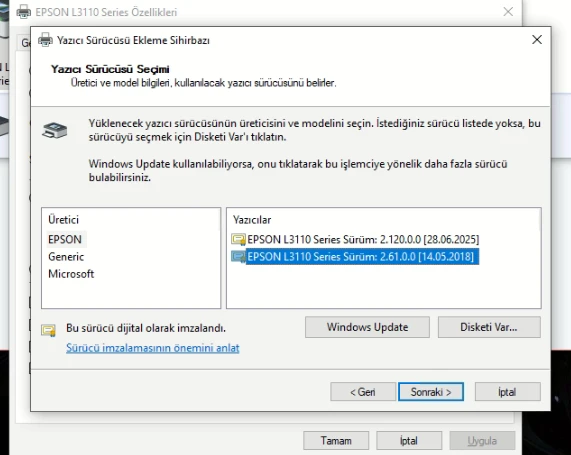Proceed with the Sonraki > button

[431, 392]
